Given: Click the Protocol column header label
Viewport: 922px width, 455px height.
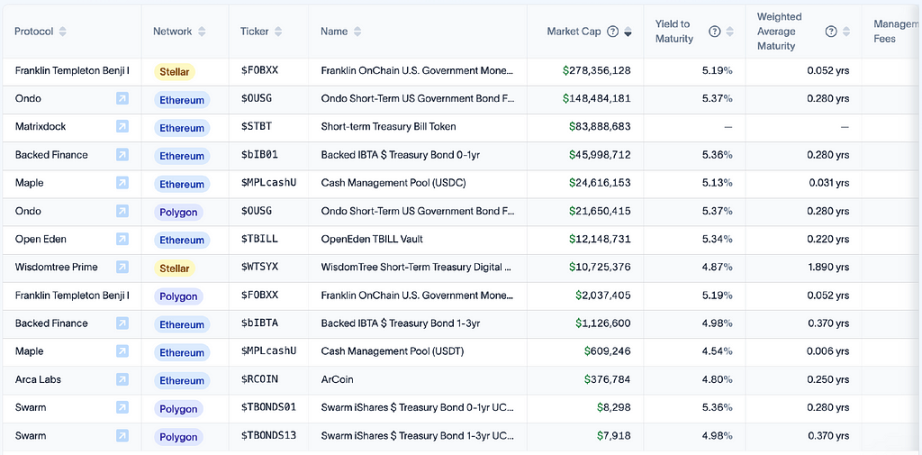Looking at the screenshot, I should click(x=34, y=32).
